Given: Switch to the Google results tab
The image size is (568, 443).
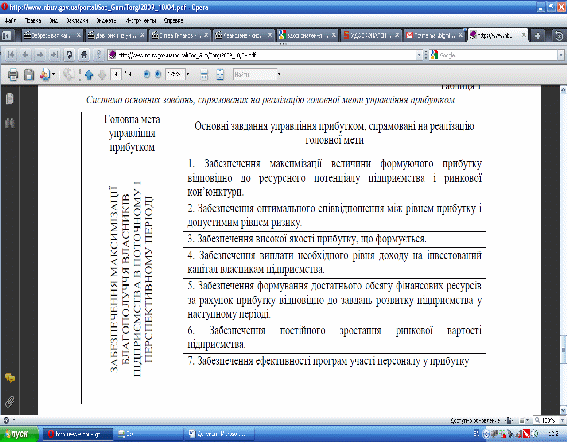Looking at the screenshot, I should click(x=306, y=35).
